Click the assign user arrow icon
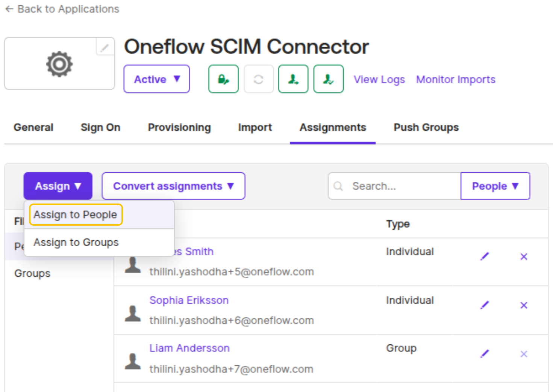Viewport: 553px width, 392px height. tap(293, 79)
